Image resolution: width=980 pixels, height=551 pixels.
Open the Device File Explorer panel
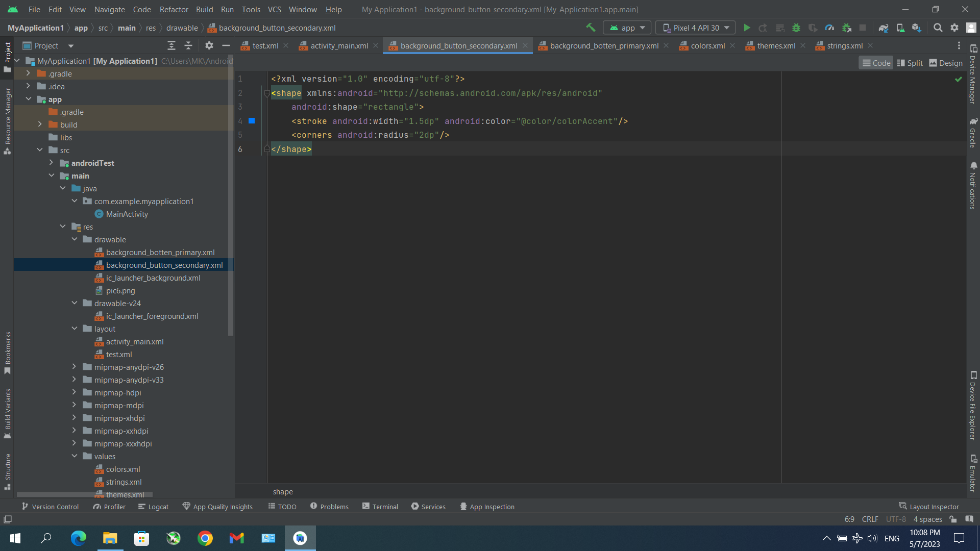click(973, 406)
